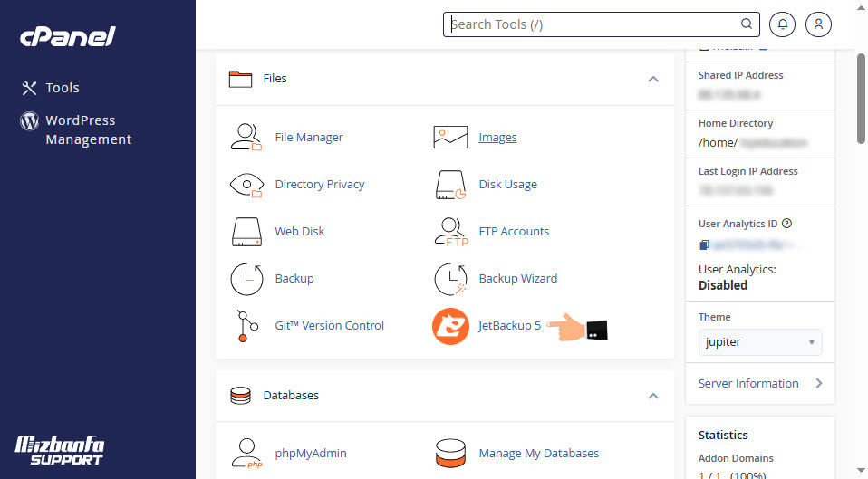Screen dimensions: 868x479
Task: Open the FTP Accounts icon
Action: click(x=450, y=232)
